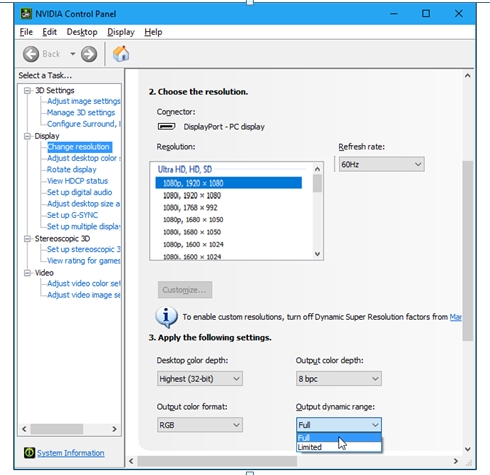
Task: Open View rating for games task
Action: pyautogui.click(x=84, y=261)
